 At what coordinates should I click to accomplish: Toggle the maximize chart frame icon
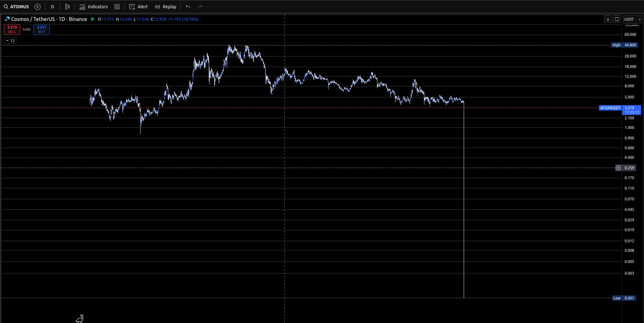617,19
